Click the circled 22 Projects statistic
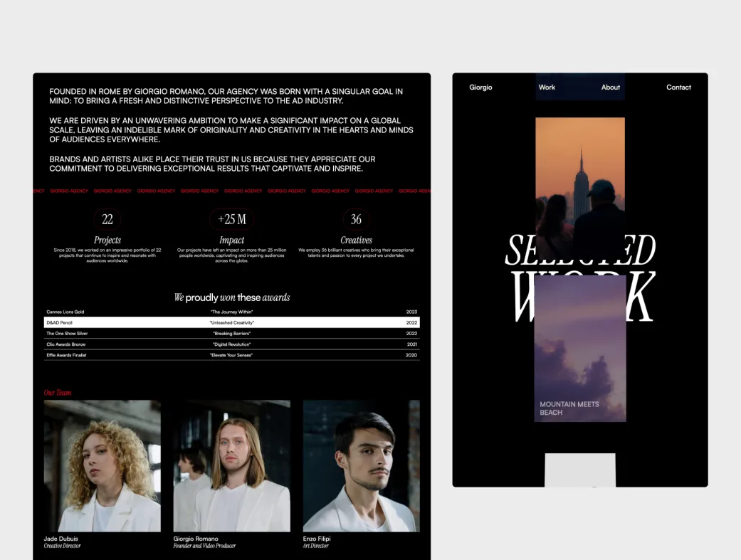Viewport: 741px width, 560px height. 107,219
